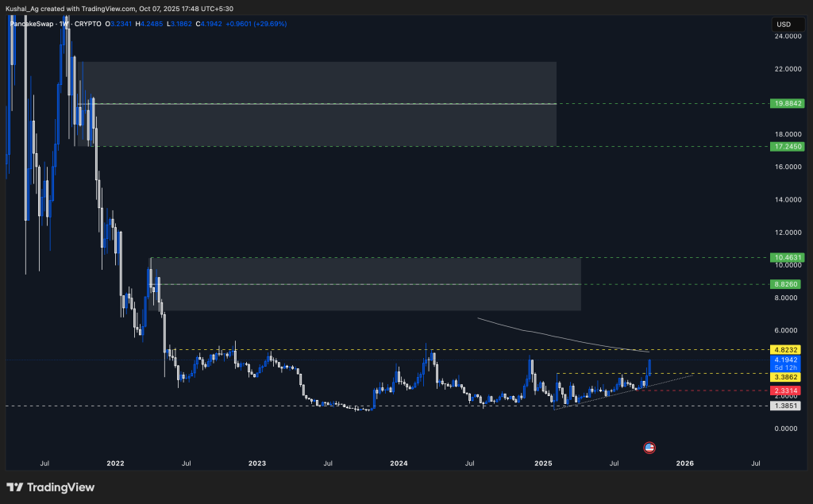Click the 0.0000 price scale value
This screenshot has height=504, width=813.
click(786, 429)
